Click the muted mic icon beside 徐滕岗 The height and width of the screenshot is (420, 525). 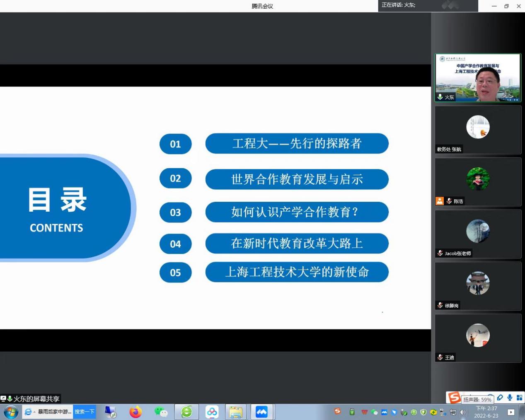pyautogui.click(x=440, y=305)
